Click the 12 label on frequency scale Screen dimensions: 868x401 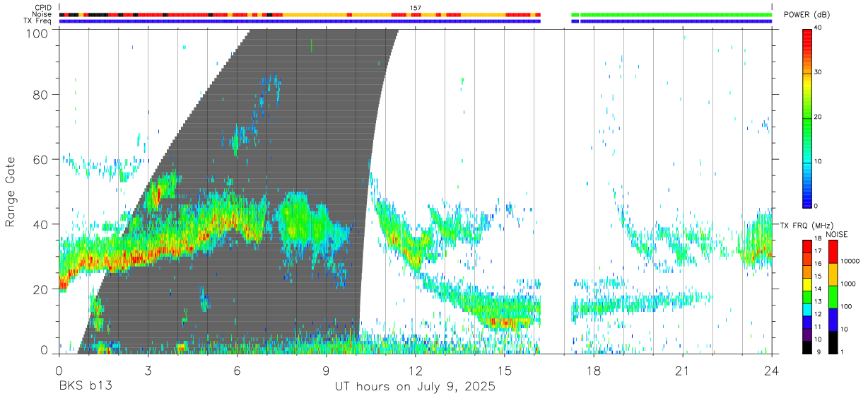[x=817, y=315]
